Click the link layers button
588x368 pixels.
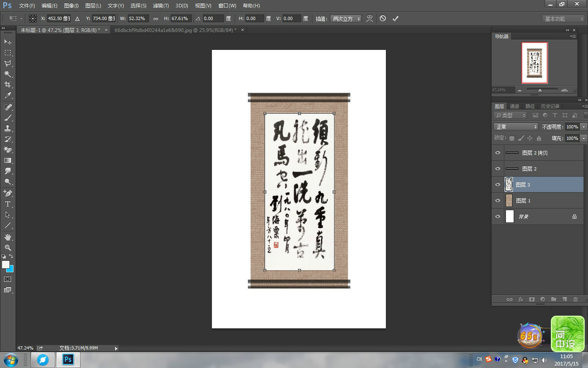click(x=510, y=299)
